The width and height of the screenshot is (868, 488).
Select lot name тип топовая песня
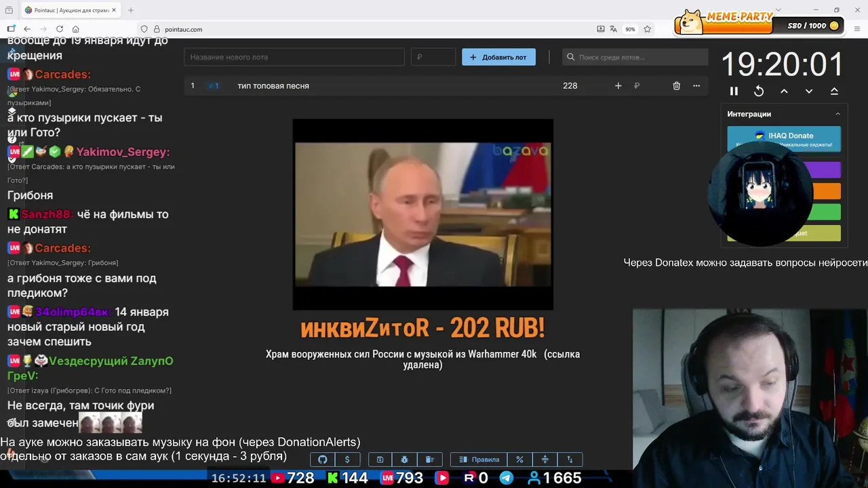[273, 85]
